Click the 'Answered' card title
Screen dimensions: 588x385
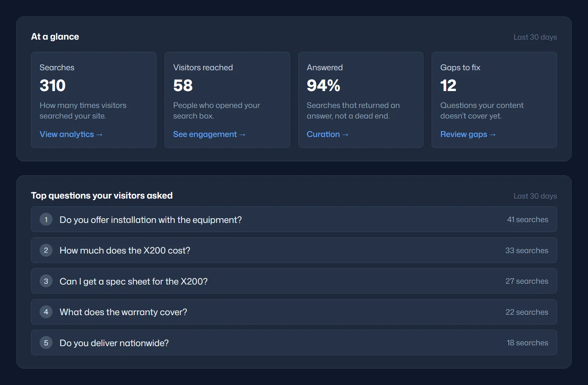[x=325, y=68]
